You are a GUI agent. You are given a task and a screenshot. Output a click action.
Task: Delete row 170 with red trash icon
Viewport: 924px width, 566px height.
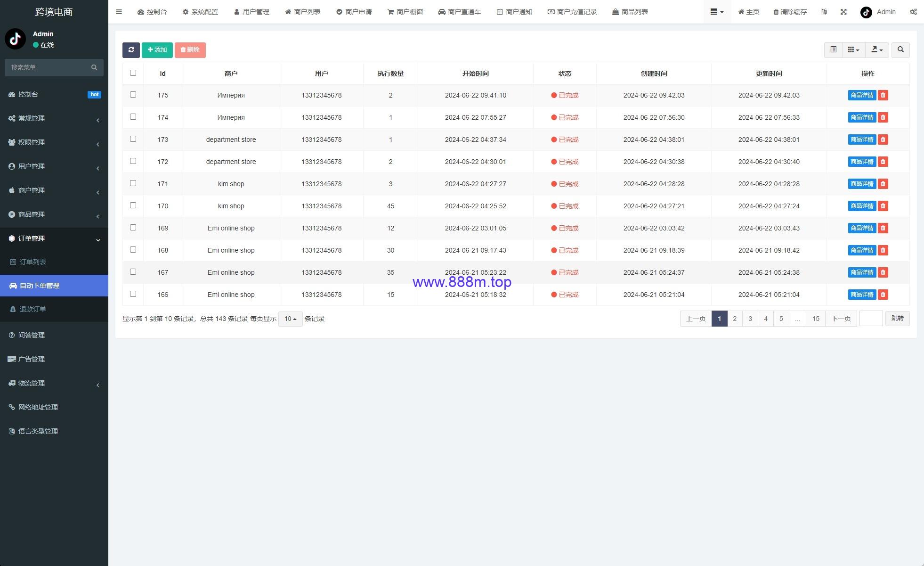(x=883, y=206)
